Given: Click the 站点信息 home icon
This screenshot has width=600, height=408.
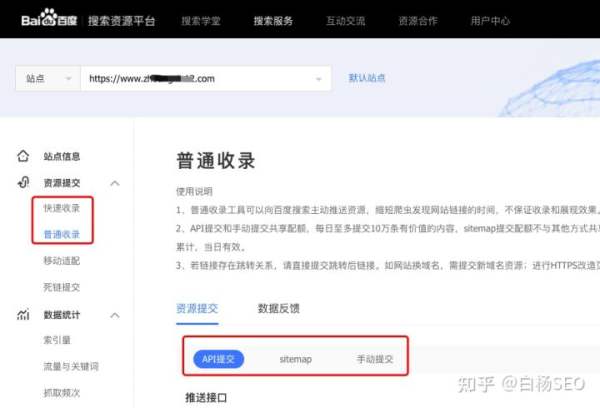Looking at the screenshot, I should [23, 156].
